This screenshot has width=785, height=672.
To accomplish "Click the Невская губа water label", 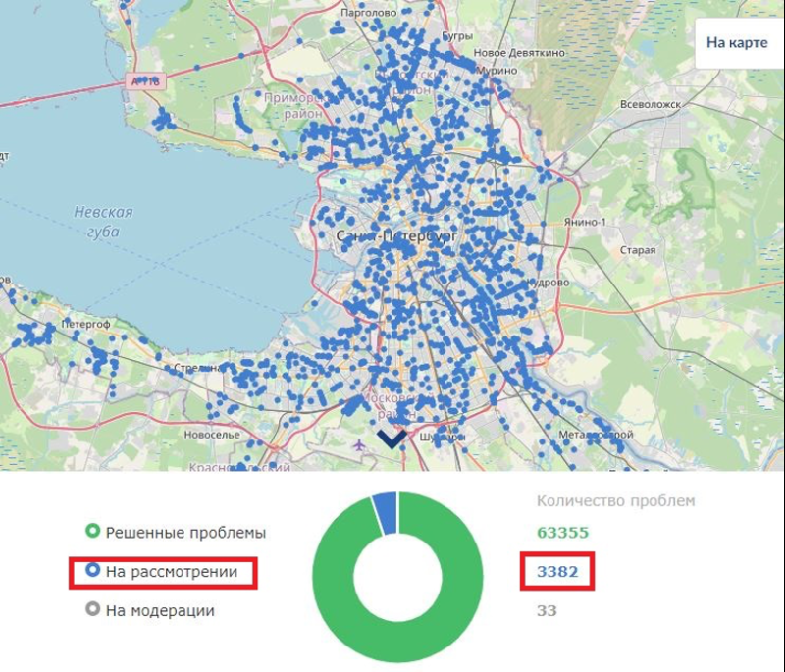I will click(x=102, y=222).
